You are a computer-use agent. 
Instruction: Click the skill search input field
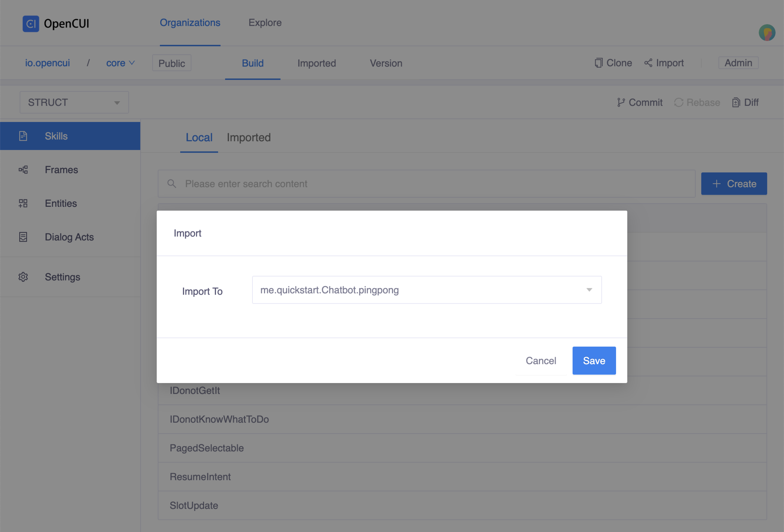click(426, 184)
